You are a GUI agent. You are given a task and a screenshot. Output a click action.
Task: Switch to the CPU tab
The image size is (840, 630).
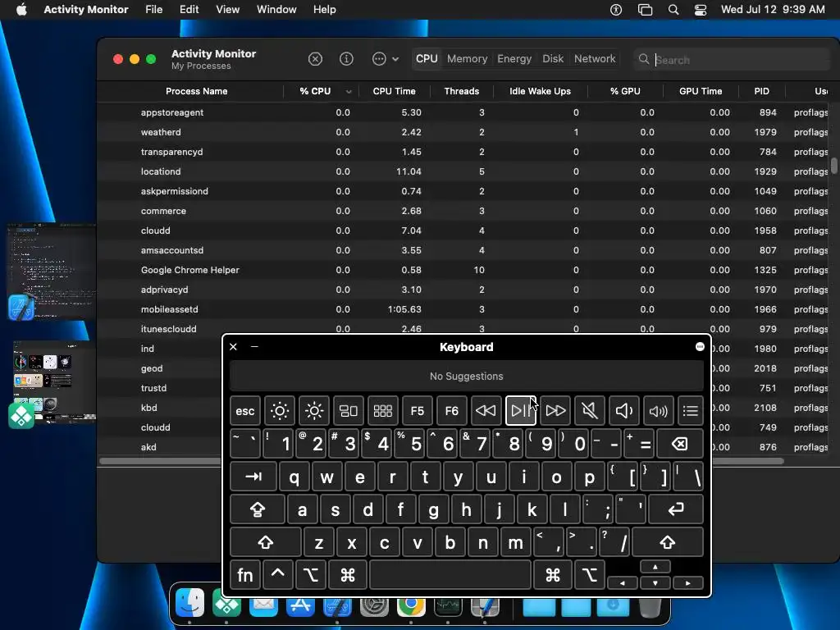(427, 59)
